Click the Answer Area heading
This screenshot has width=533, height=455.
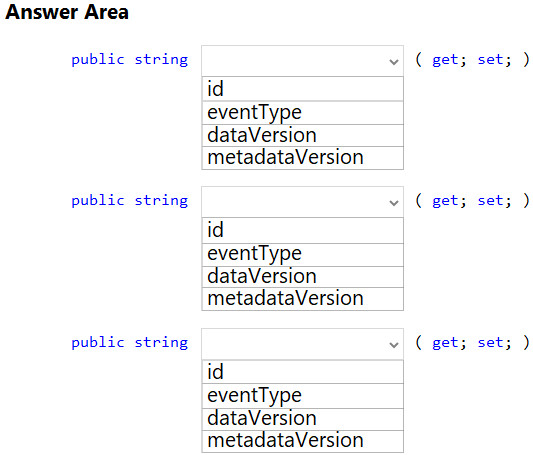tap(67, 13)
